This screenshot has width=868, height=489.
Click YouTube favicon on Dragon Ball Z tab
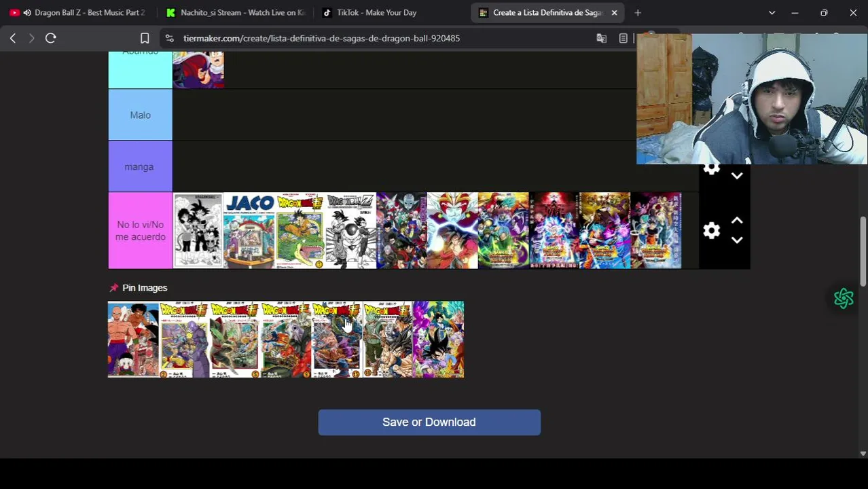14,13
